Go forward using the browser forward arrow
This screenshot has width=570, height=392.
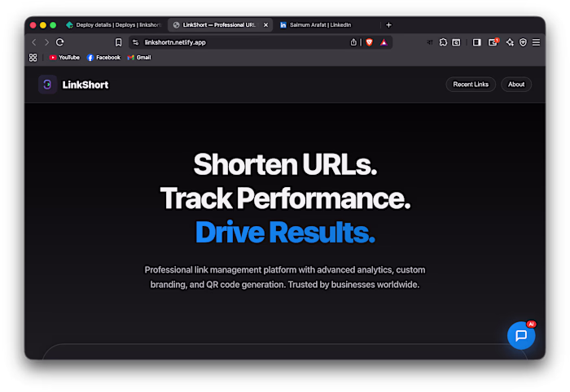(46, 42)
